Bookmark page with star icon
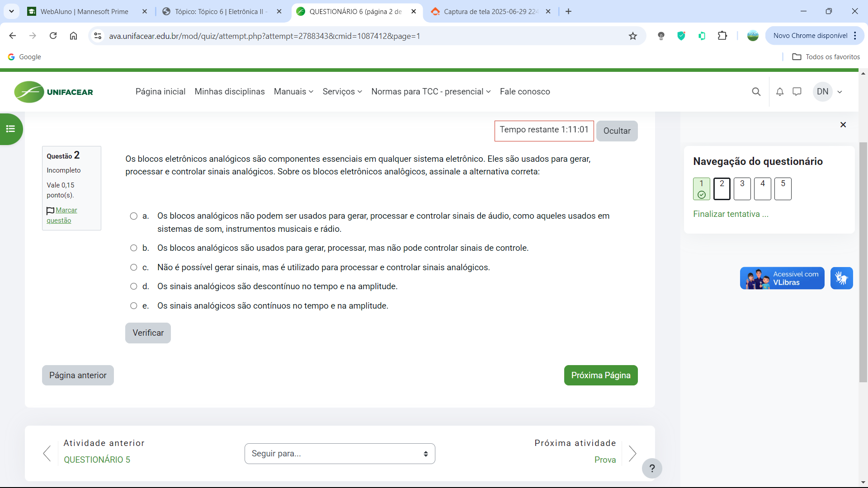Image resolution: width=868 pixels, height=488 pixels. pyautogui.click(x=633, y=36)
